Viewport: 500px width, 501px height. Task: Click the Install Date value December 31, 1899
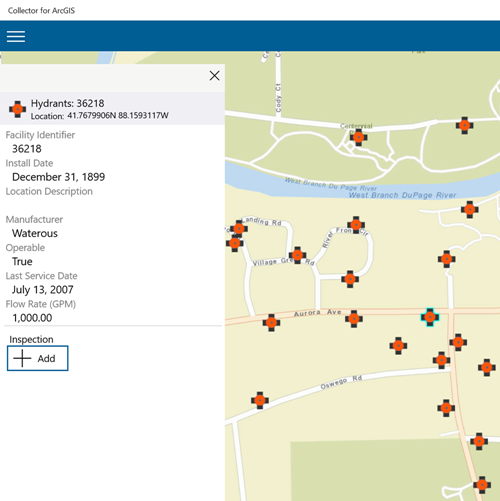[59, 177]
